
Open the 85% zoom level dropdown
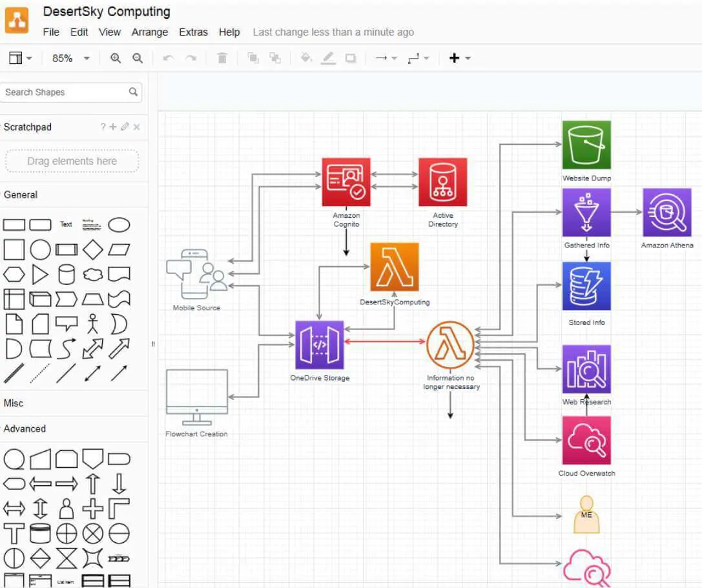tap(71, 58)
